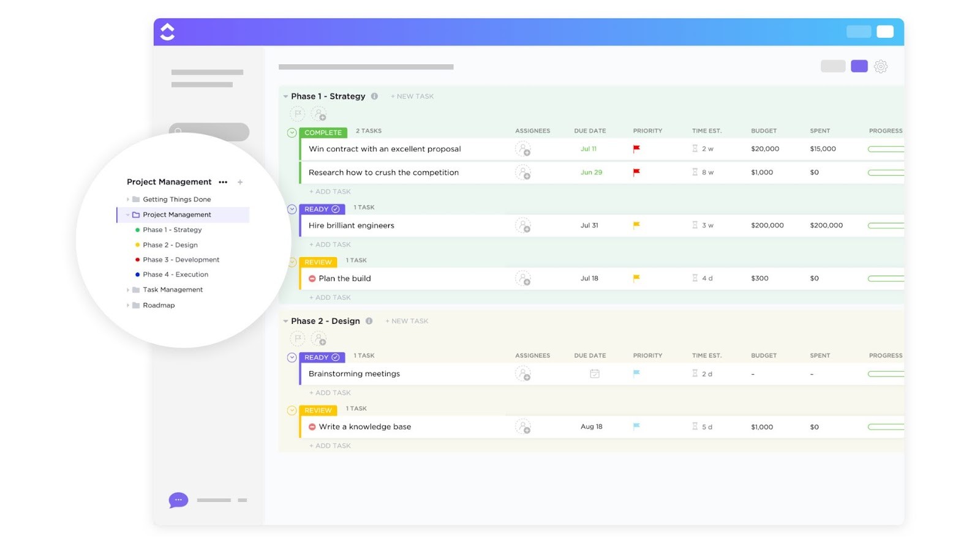Collapse the COMPLETE task group
Screen dimensions: 980x551
(292, 131)
